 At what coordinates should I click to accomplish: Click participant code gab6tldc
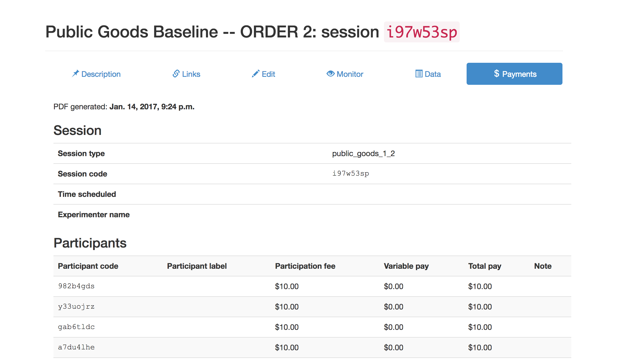click(x=76, y=327)
